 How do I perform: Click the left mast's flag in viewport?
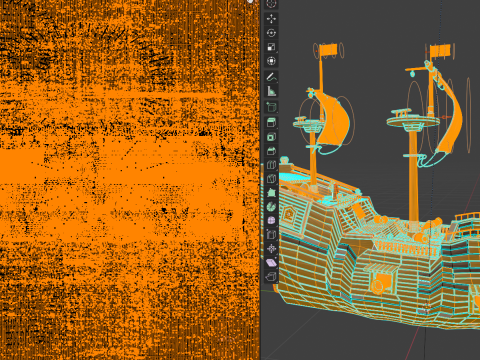pyautogui.click(x=329, y=50)
